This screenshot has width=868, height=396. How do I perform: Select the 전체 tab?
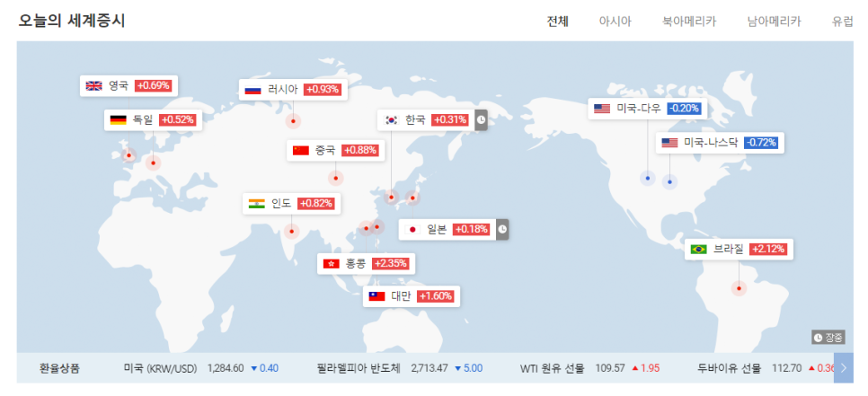[x=557, y=22]
